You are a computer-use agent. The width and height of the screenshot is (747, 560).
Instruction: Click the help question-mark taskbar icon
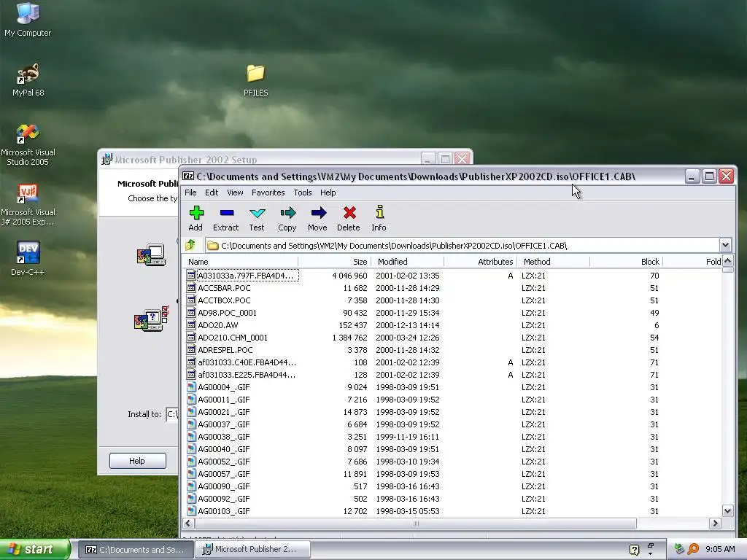634,550
